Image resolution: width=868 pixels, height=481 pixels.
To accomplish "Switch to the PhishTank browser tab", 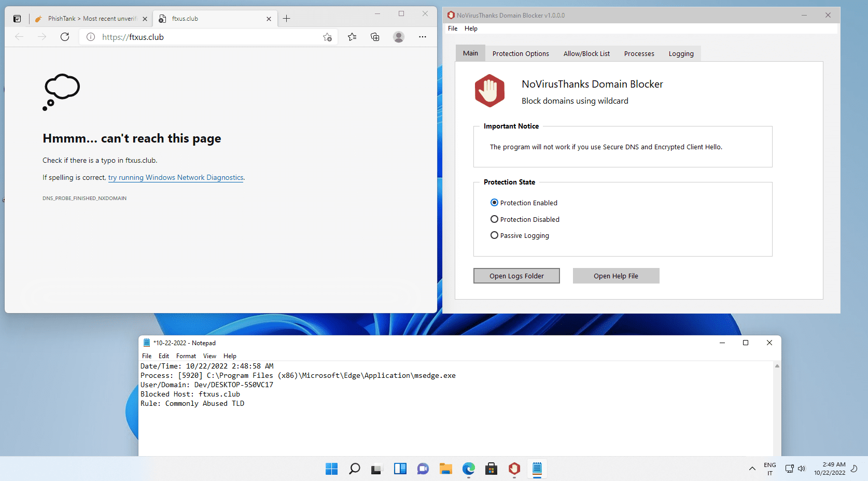I will [x=91, y=19].
